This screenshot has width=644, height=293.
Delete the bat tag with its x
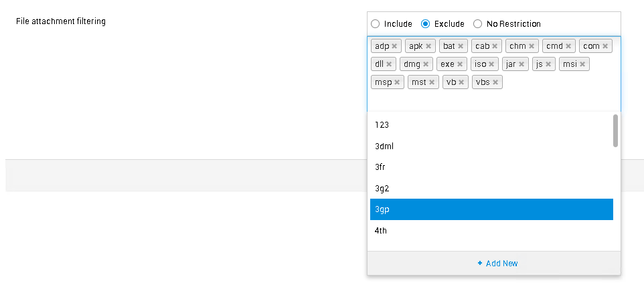pyautogui.click(x=461, y=46)
